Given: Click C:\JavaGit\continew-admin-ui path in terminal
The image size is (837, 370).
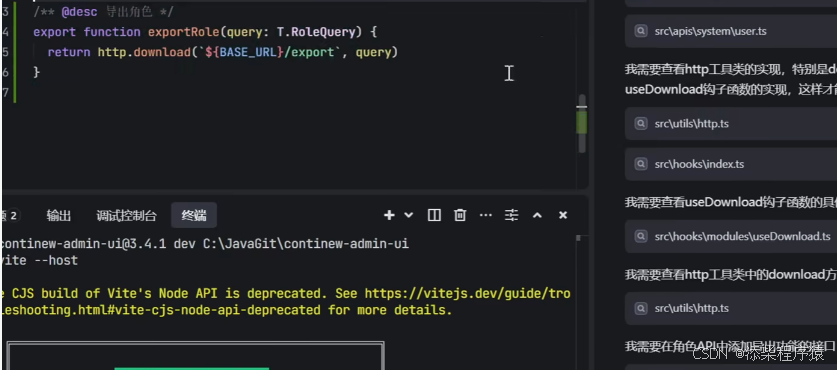Looking at the screenshot, I should pos(306,244).
